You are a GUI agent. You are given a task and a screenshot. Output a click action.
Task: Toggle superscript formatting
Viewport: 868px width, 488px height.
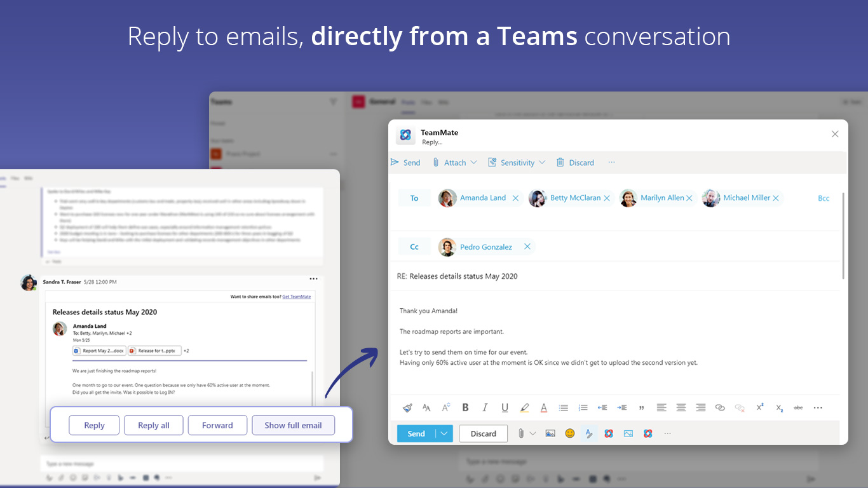tap(760, 407)
